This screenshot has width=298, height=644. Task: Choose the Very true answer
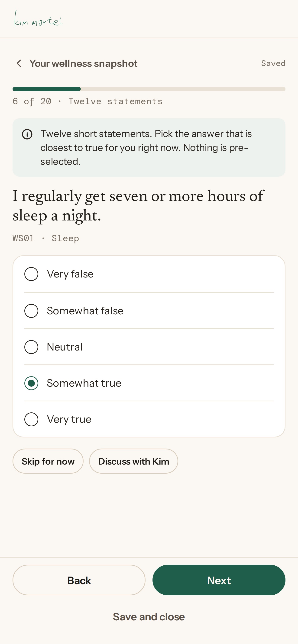pos(149,419)
